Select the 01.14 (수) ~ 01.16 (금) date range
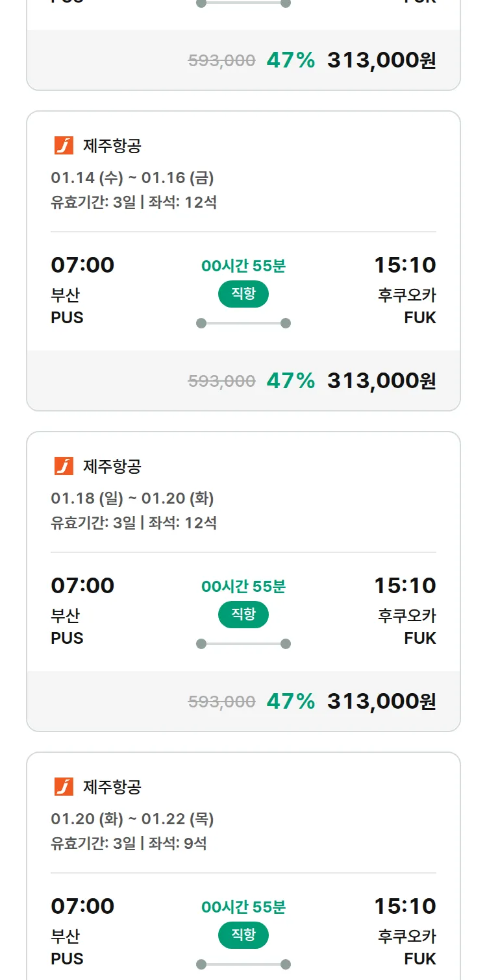Image resolution: width=487 pixels, height=980 pixels. 132,177
